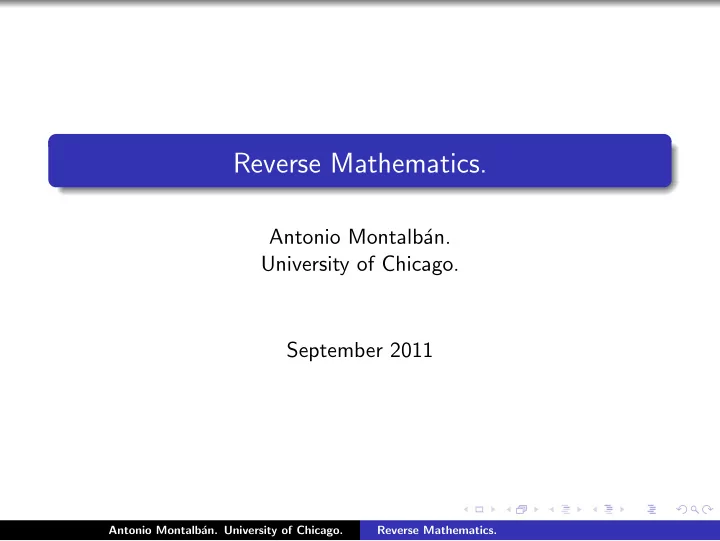Image resolution: width=720 pixels, height=541 pixels.
Task: Click the "Antonio Montalbán." author line in slide body
Action: click(360, 237)
